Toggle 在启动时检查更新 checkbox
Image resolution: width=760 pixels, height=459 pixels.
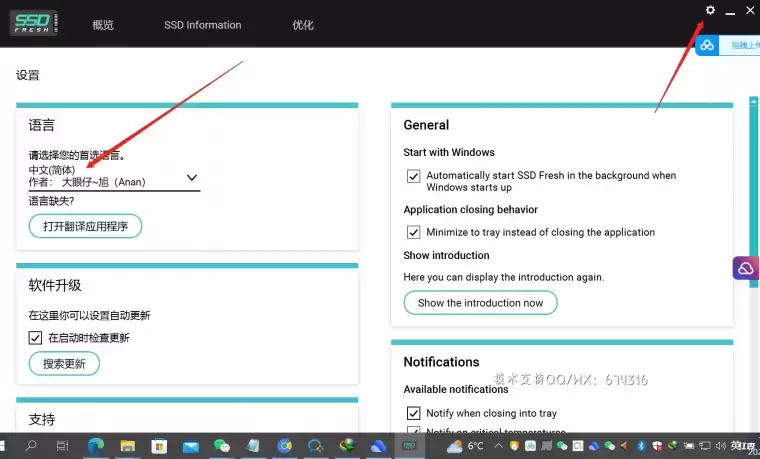36,338
